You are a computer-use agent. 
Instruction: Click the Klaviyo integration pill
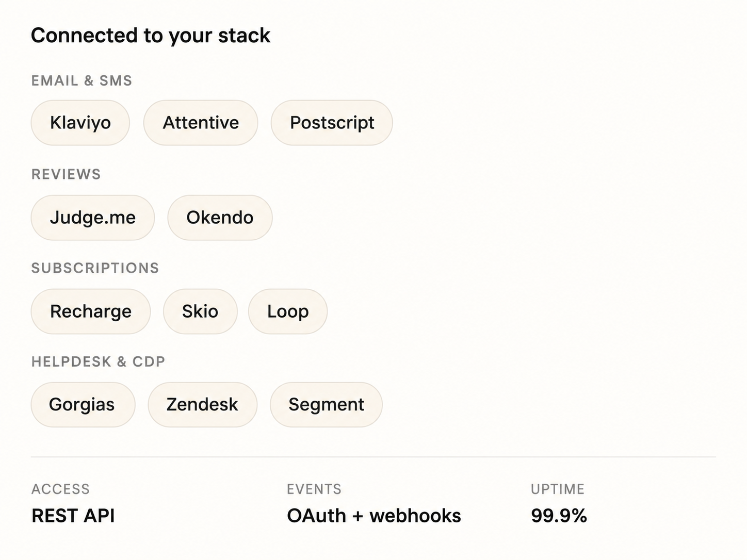point(80,123)
